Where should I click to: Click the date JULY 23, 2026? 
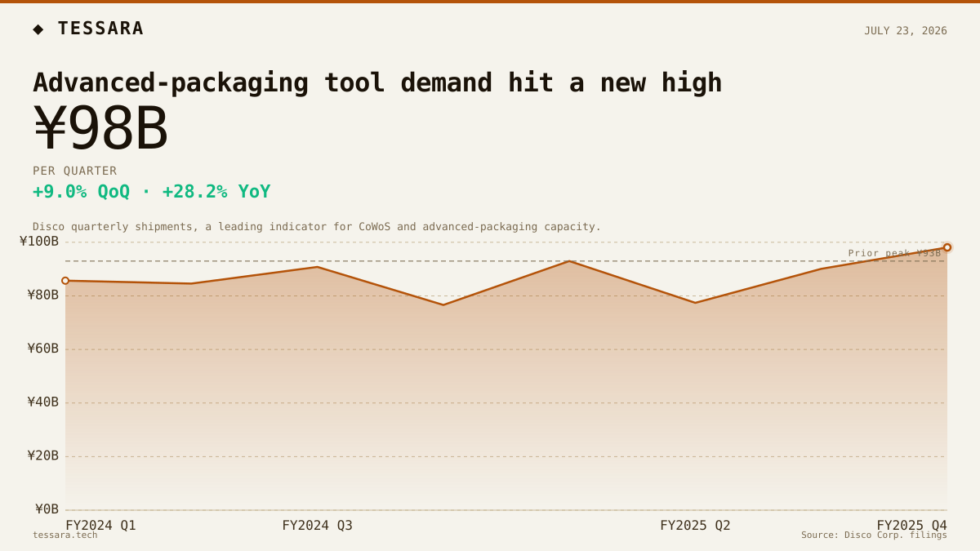tap(906, 31)
